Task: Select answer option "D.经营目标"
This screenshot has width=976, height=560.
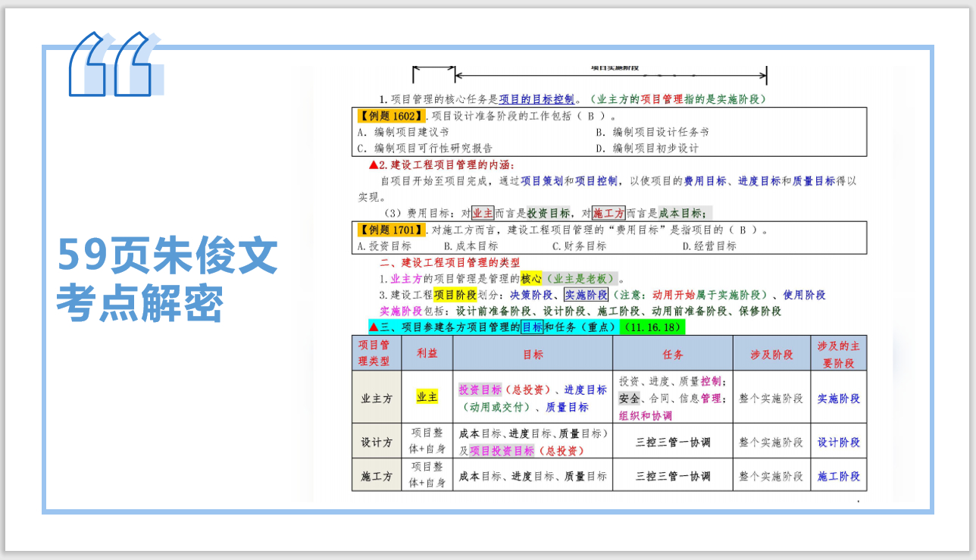Action: pyautogui.click(x=709, y=246)
